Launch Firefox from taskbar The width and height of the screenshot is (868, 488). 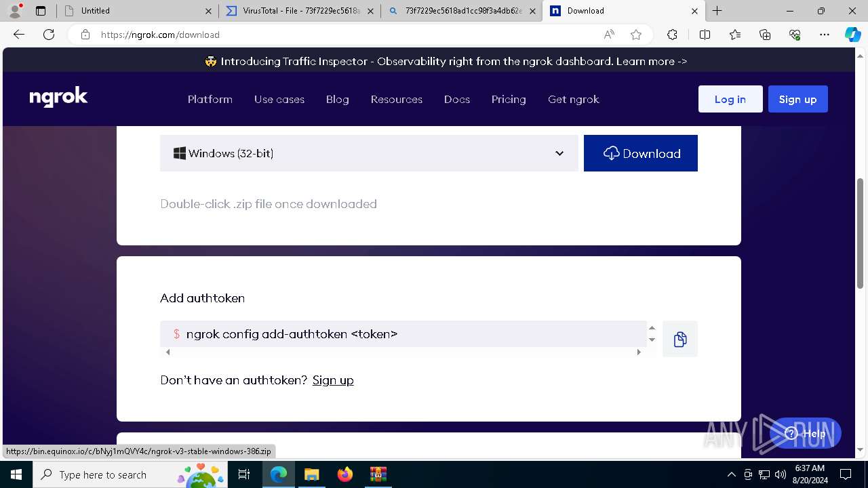pyautogui.click(x=344, y=474)
